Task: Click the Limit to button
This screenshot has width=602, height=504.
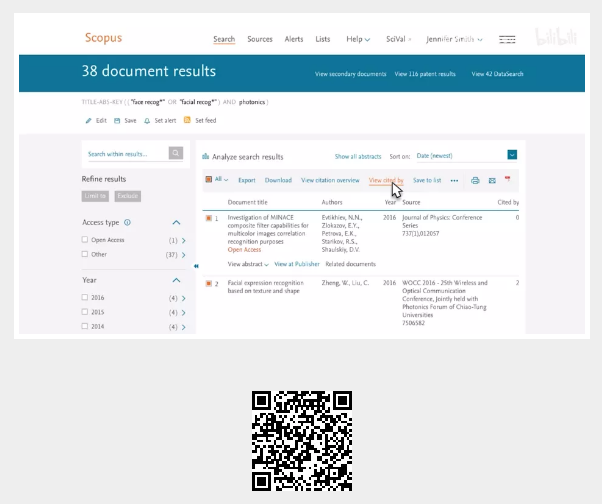Action: 95,196
